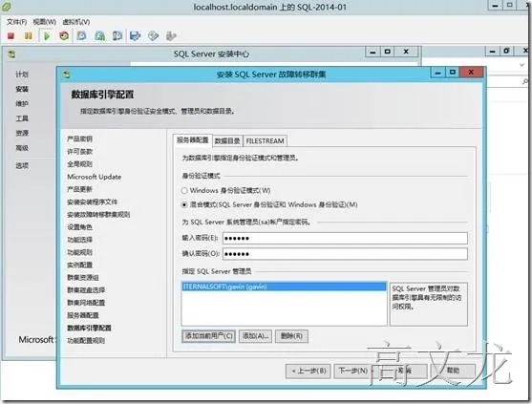Click the 功能规则 wizard step
Image resolution: width=532 pixels, height=404 pixels.
79,252
